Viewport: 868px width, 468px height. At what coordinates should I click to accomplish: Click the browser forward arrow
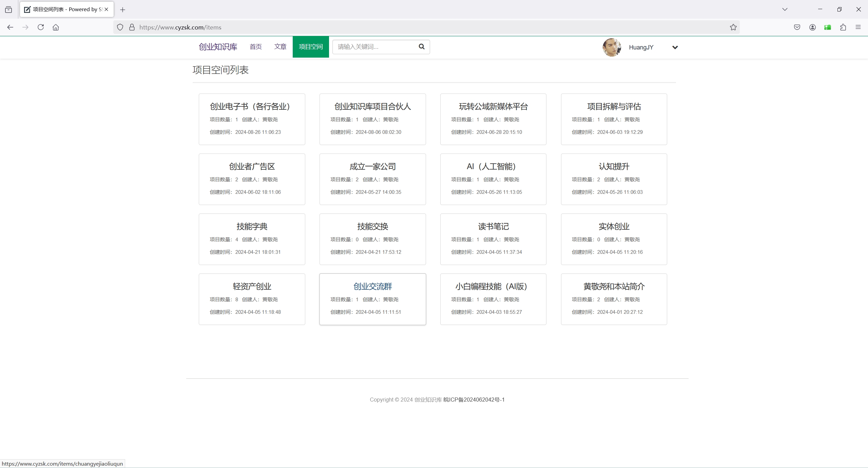pos(25,27)
